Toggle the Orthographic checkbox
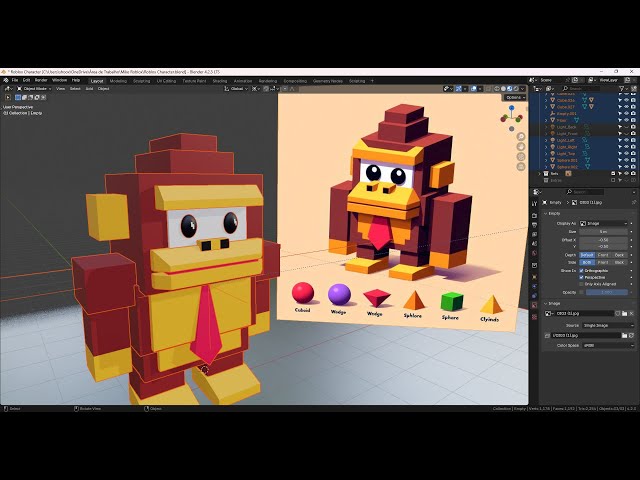Viewport: 640px width, 480px height. (x=582, y=271)
